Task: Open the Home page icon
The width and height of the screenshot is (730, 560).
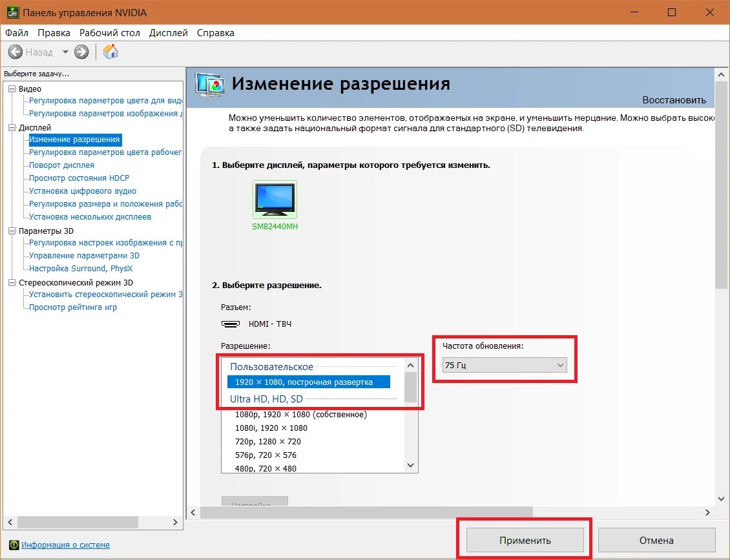Action: (110, 51)
